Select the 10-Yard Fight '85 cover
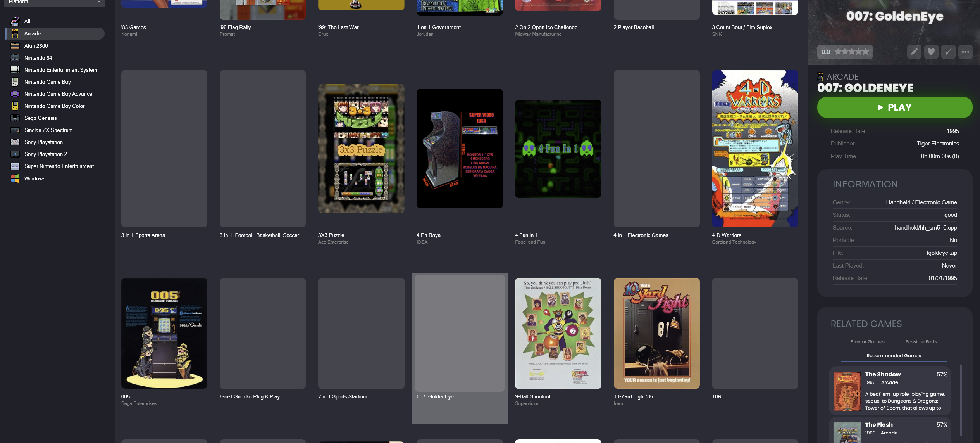The height and width of the screenshot is (443, 980). (x=656, y=333)
